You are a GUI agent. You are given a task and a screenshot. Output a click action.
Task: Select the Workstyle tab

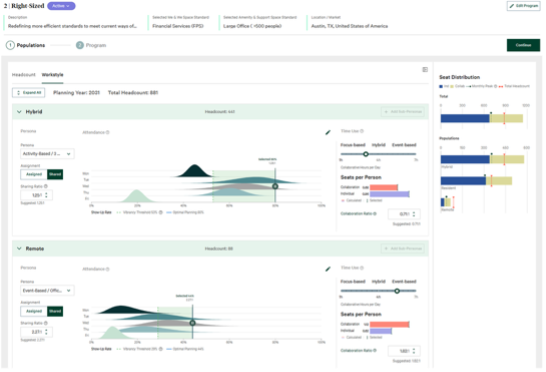pyautogui.click(x=52, y=75)
